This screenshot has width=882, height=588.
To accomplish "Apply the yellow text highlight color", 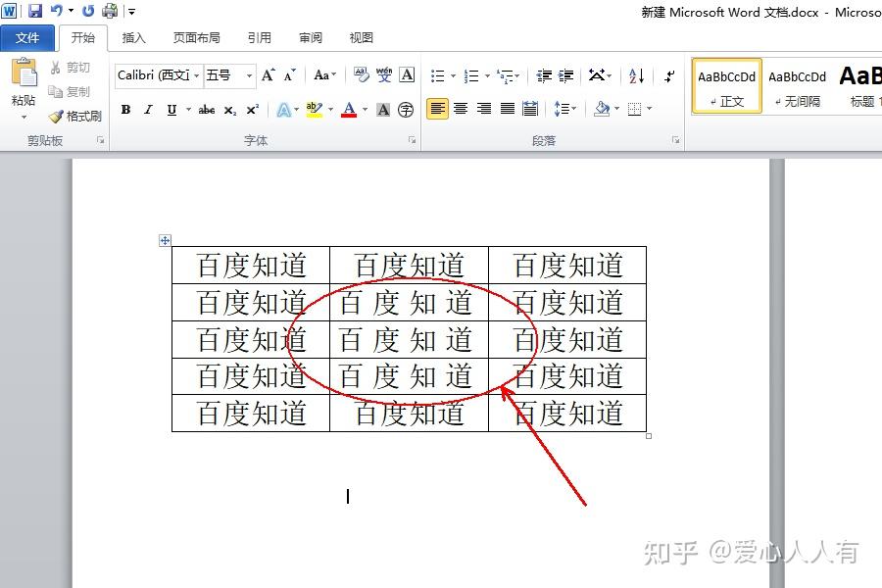I will tap(314, 110).
